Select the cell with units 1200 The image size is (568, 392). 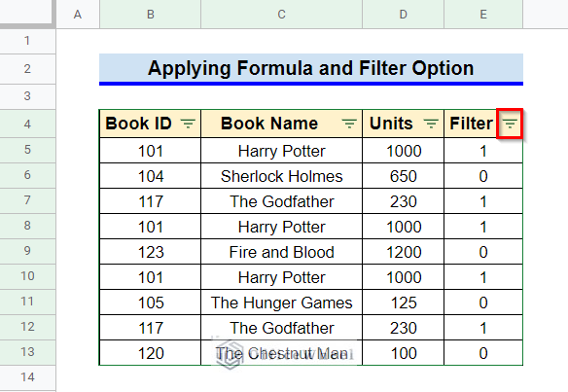pos(404,252)
